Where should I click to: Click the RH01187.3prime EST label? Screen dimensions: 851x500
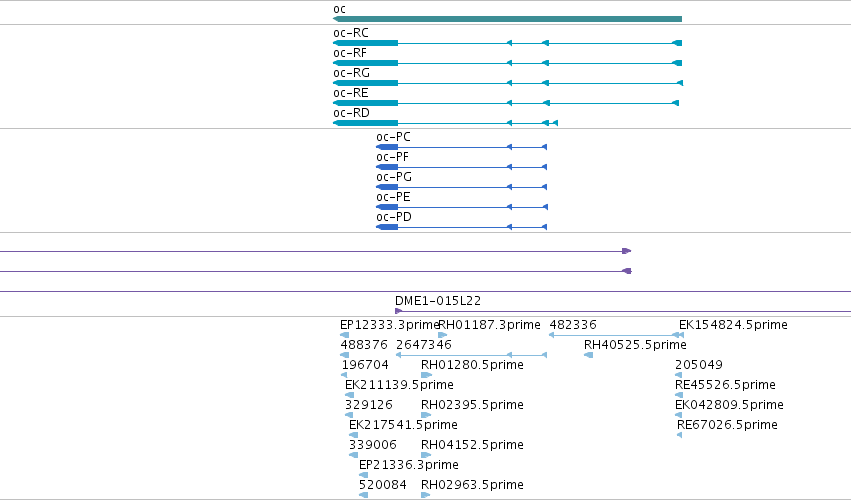click(x=489, y=325)
